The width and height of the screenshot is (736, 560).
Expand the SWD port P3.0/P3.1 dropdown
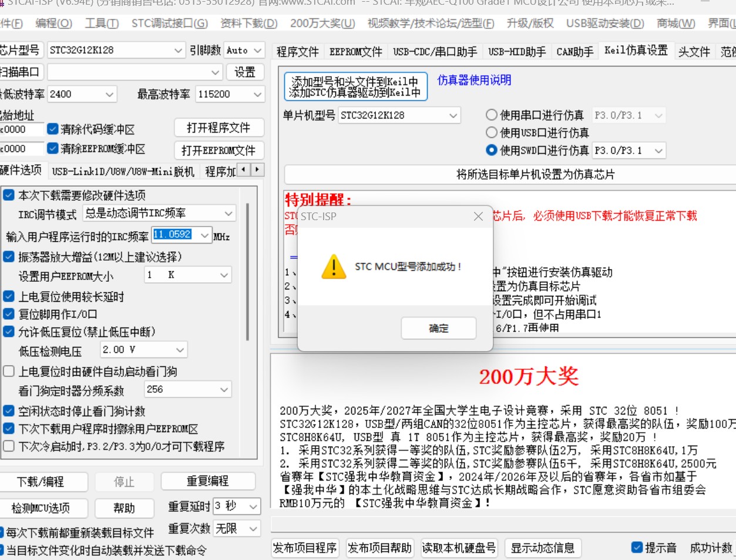(658, 151)
